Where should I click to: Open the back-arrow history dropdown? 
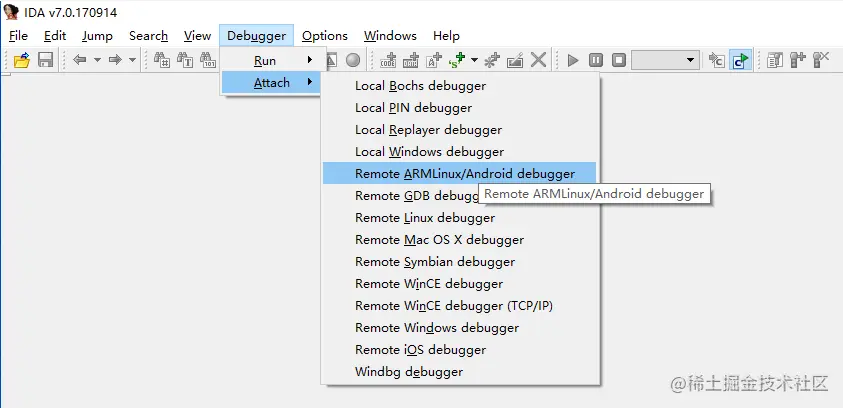click(97, 60)
